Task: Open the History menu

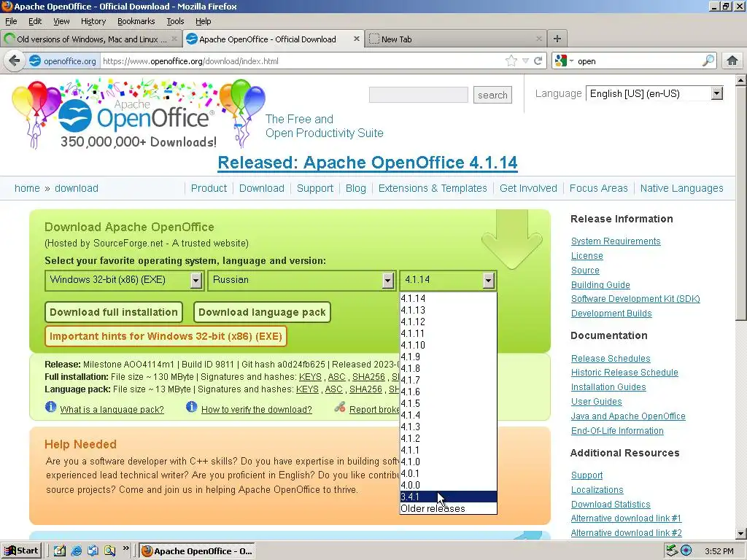Action: (93, 21)
